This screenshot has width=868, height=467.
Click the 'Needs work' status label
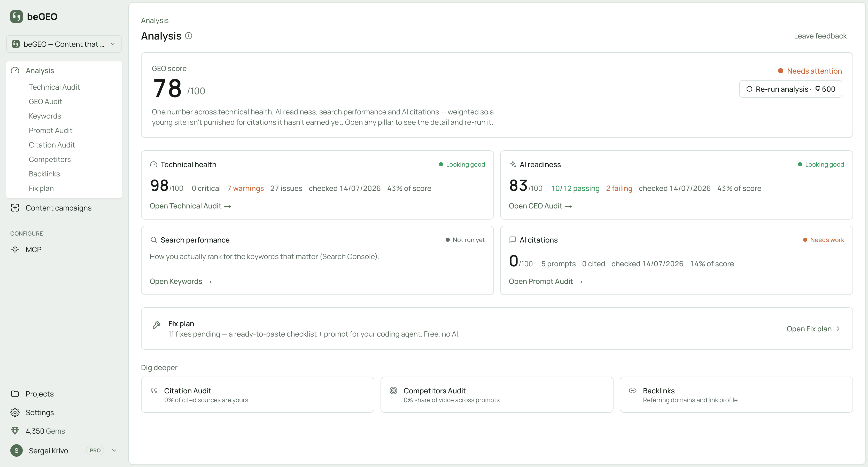pos(824,240)
